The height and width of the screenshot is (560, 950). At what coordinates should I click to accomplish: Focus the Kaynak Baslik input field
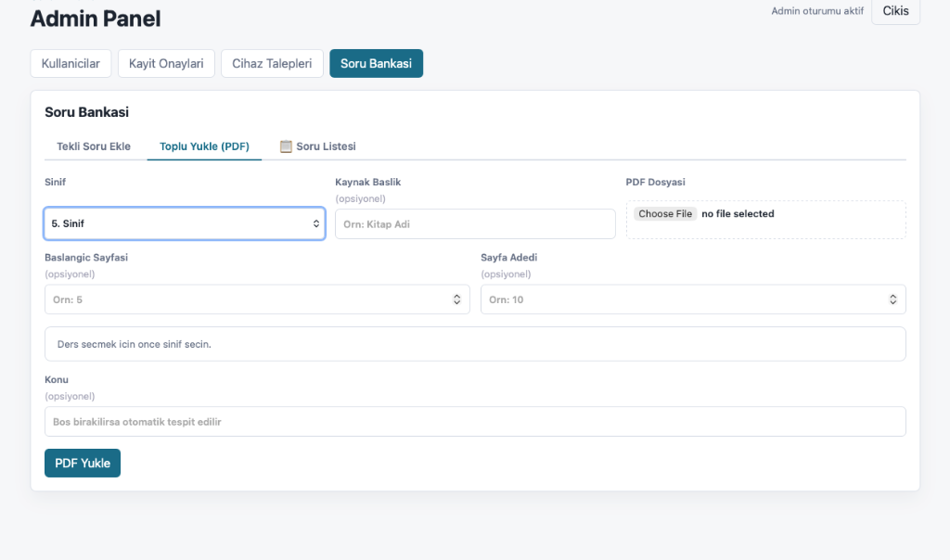point(475,224)
